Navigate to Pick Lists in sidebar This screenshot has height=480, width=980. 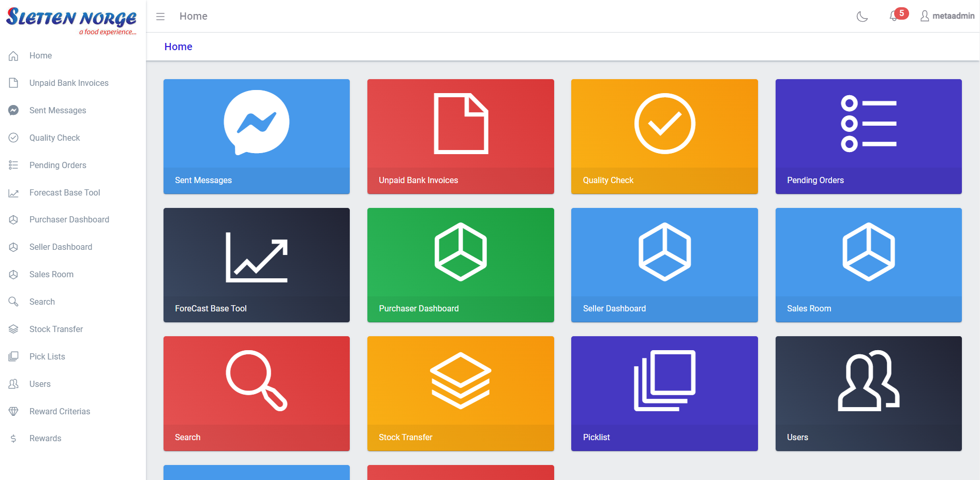tap(47, 356)
